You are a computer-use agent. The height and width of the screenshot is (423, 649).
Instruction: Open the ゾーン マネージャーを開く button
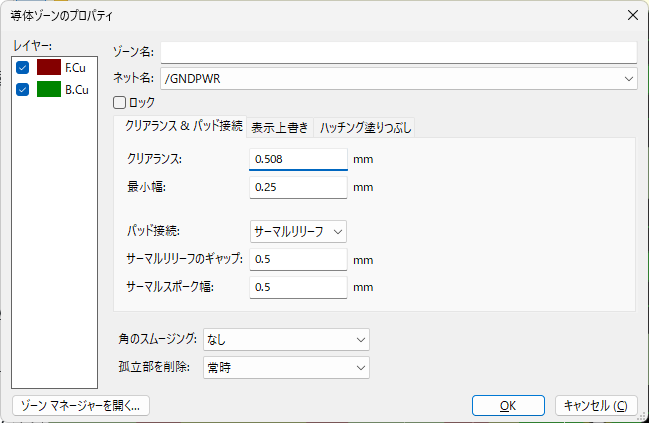80,405
